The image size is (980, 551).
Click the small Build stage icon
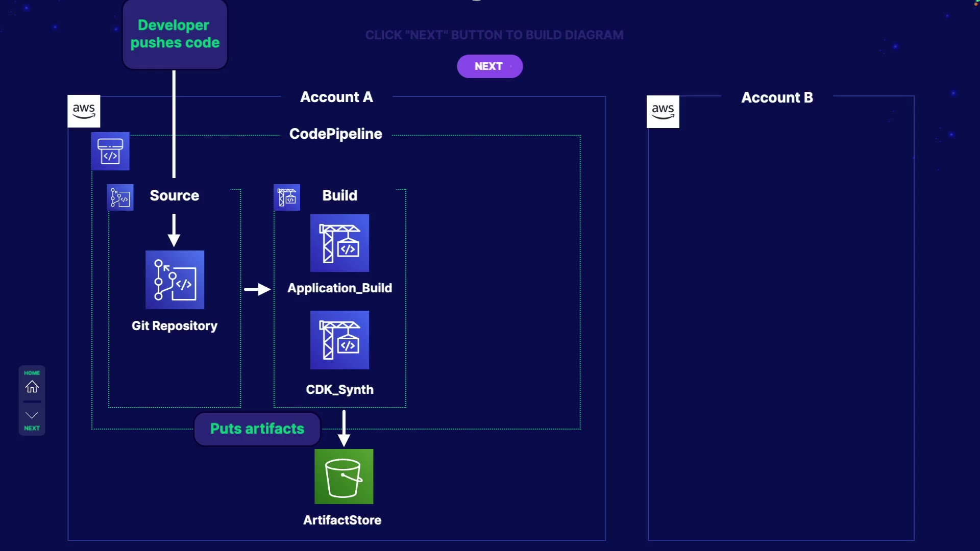point(287,197)
